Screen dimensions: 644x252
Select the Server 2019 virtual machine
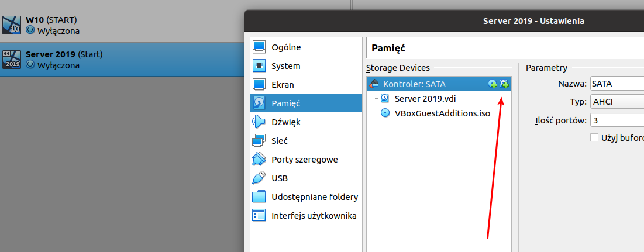point(122,60)
